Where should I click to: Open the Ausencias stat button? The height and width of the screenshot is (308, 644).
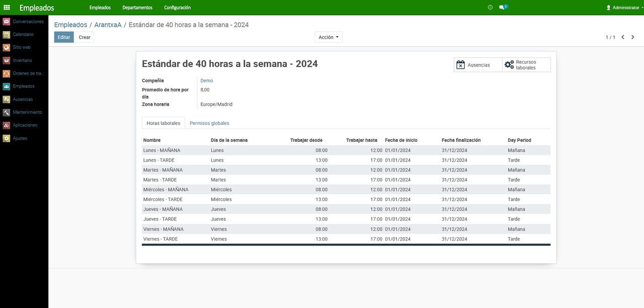(x=478, y=65)
